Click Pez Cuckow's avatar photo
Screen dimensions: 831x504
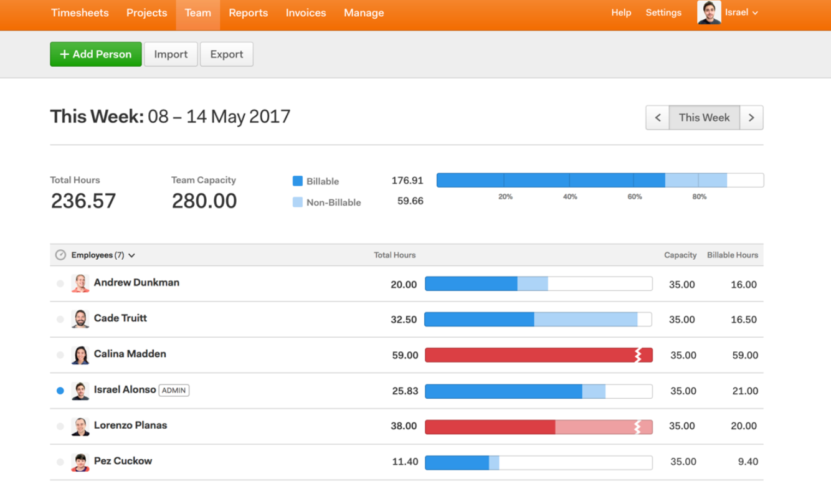(x=80, y=462)
